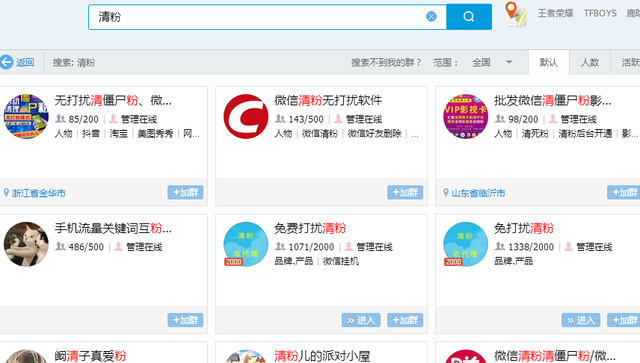This screenshot has height=363, width=640.
Task: Click member count 98/200
Action: (x=523, y=119)
